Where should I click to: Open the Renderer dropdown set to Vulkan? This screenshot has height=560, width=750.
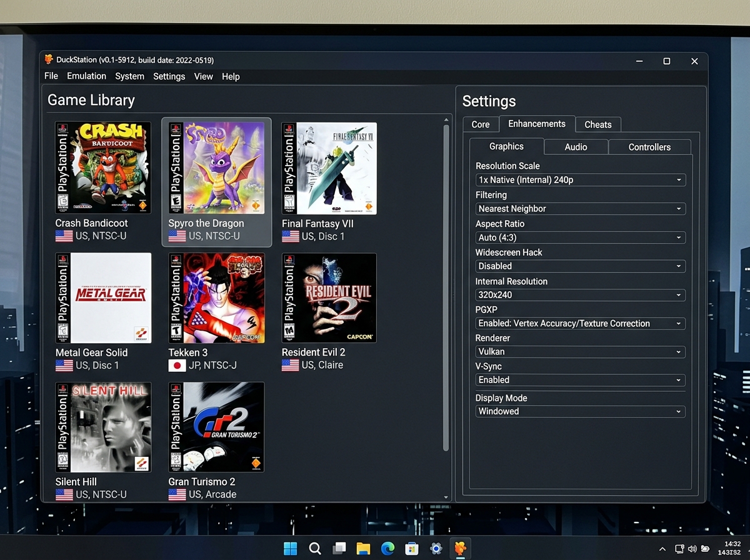coord(580,351)
